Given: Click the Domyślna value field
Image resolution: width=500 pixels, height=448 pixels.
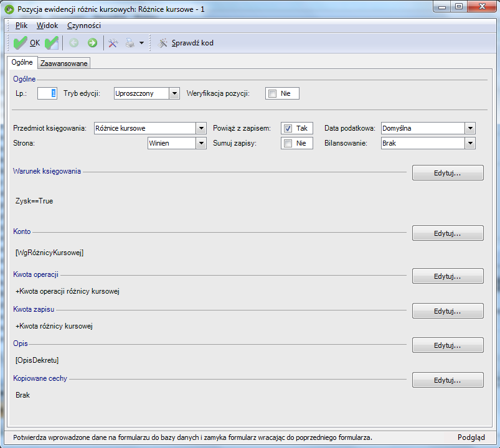Looking at the screenshot, I should pyautogui.click(x=423, y=128).
